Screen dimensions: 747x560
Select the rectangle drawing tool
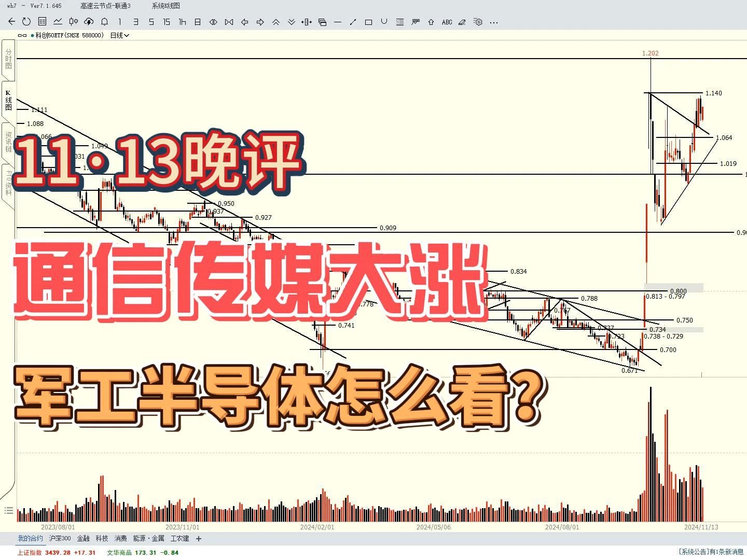(x=369, y=22)
